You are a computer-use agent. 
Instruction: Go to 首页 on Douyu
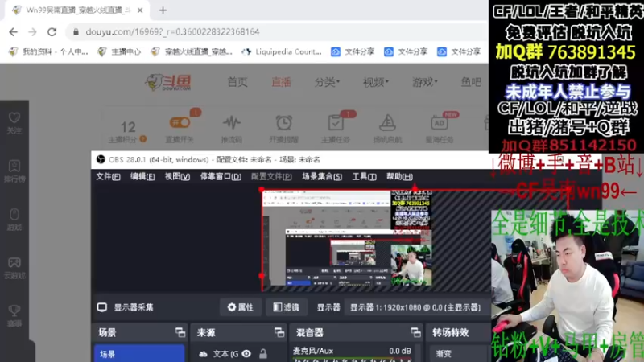(237, 82)
